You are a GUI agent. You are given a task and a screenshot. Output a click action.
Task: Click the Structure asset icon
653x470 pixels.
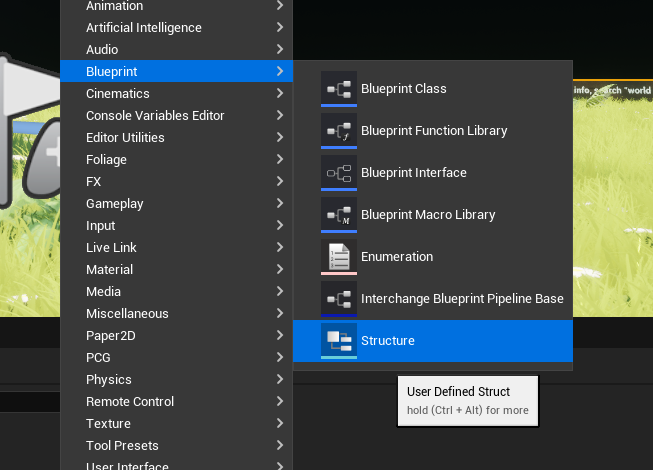(338, 340)
